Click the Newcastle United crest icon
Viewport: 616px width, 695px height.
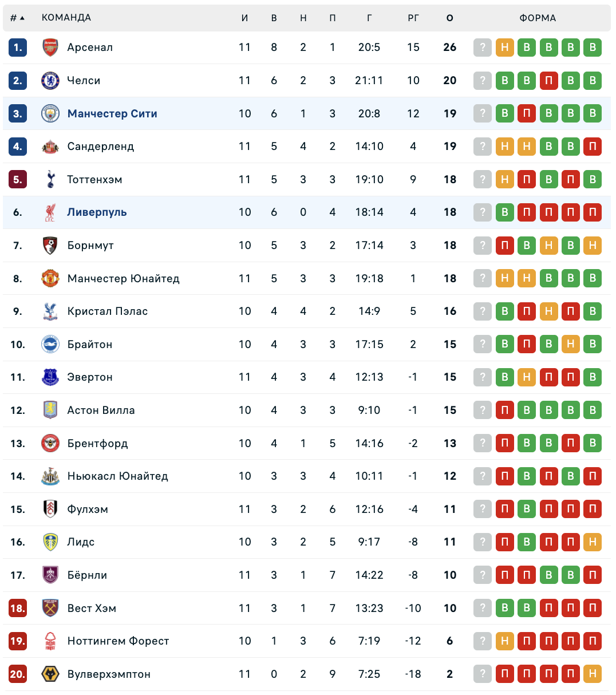pyautogui.click(x=50, y=476)
